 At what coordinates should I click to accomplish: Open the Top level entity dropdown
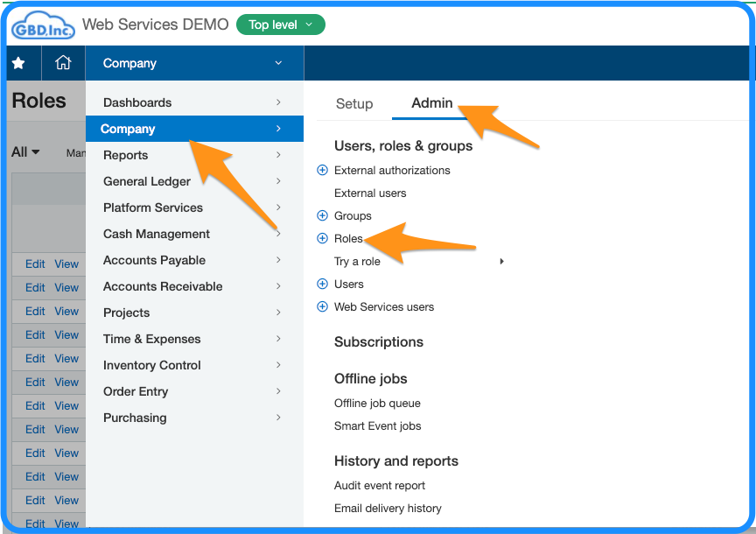click(281, 25)
